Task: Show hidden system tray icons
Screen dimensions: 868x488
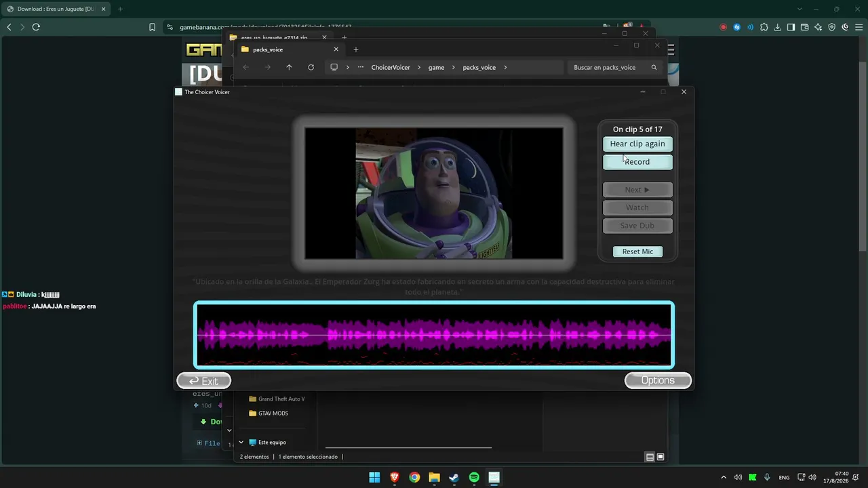Action: coord(723,477)
